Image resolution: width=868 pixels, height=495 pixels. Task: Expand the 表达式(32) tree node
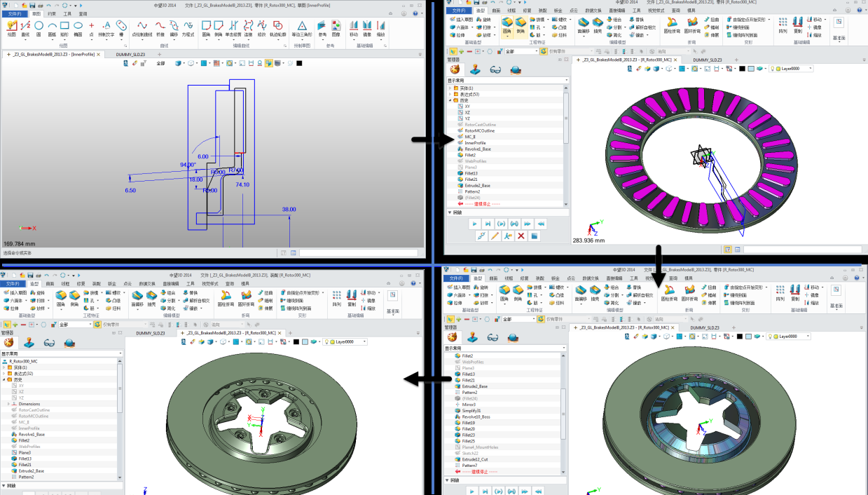coord(4,373)
